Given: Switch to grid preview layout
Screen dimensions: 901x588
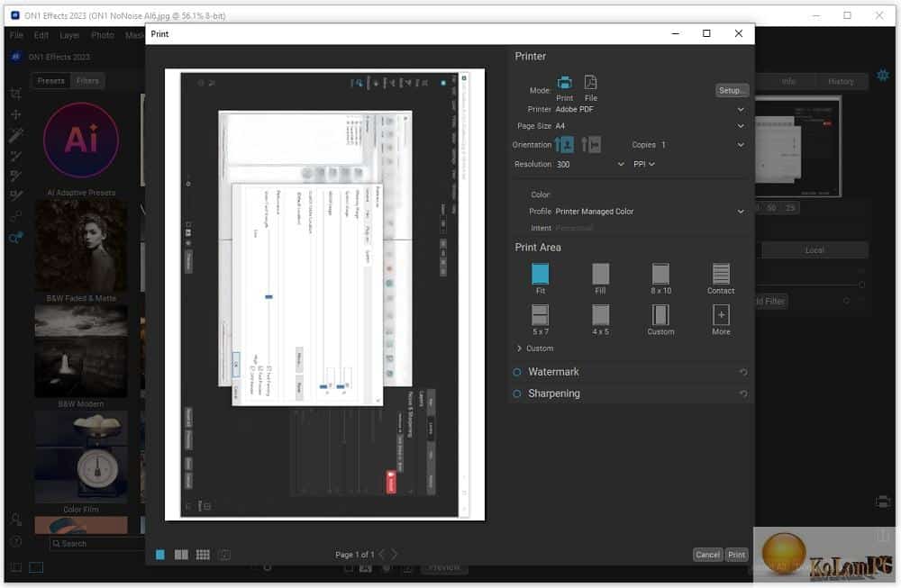Looking at the screenshot, I should point(203,555).
